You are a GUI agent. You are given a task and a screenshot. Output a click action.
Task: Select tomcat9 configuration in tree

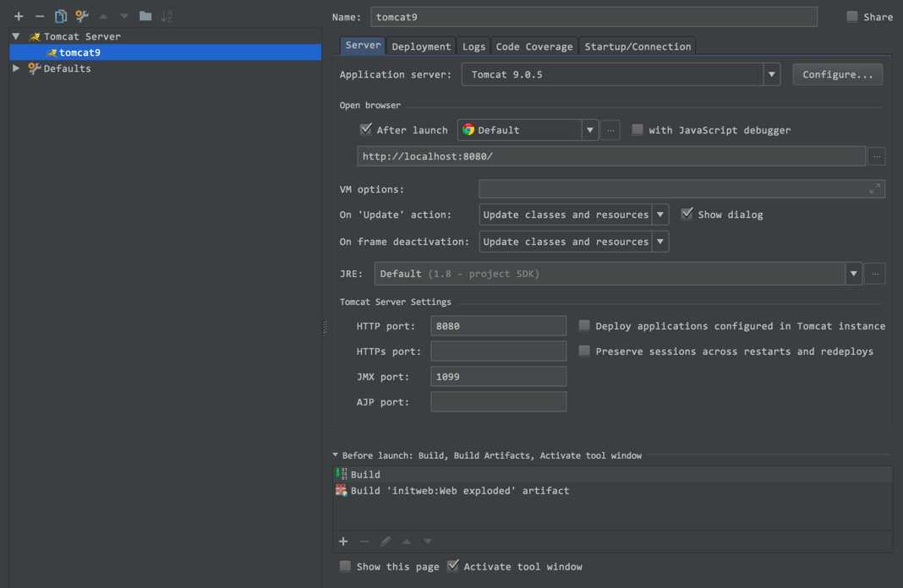pos(165,52)
